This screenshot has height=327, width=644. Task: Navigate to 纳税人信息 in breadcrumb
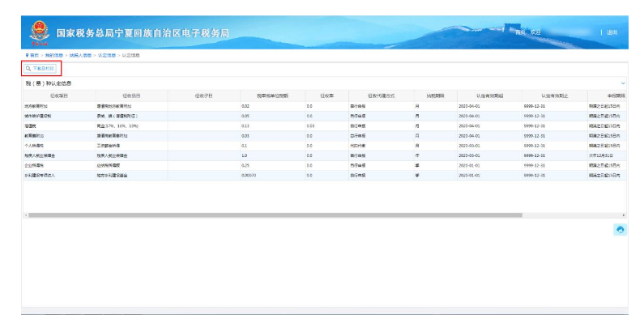pos(80,55)
